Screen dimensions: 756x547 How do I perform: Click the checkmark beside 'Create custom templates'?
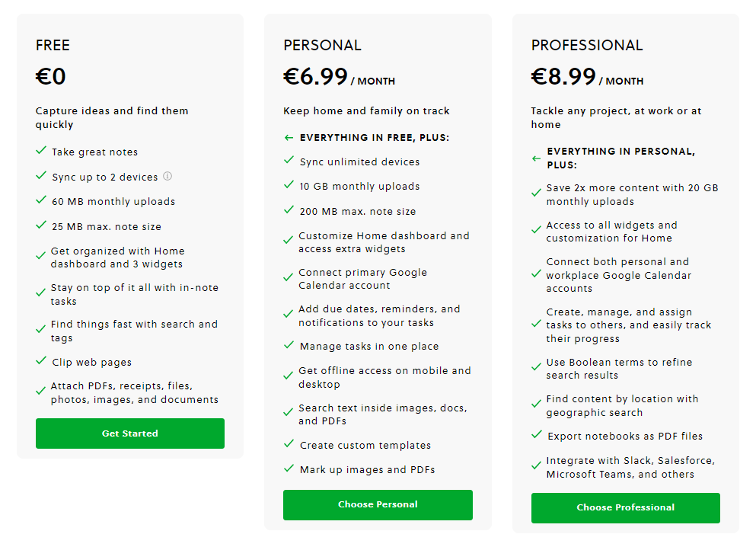click(x=289, y=444)
